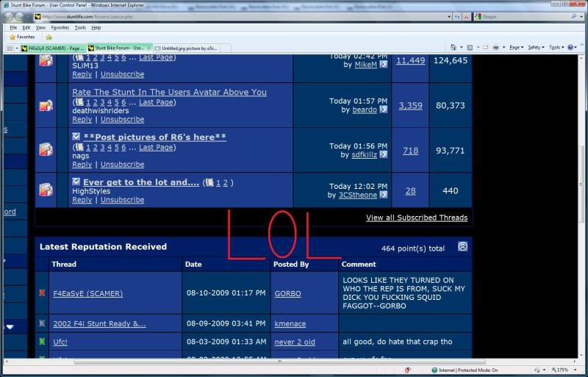The width and height of the screenshot is (588, 377).
Task: Collapse the Latest Reputation Received section
Action: 463,246
